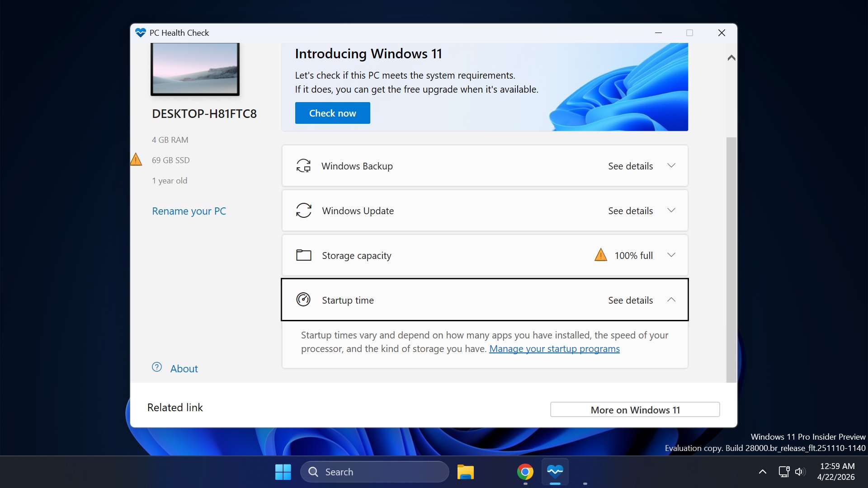Click the taskbar Search field
Image resolution: width=868 pixels, height=488 pixels.
point(375,471)
